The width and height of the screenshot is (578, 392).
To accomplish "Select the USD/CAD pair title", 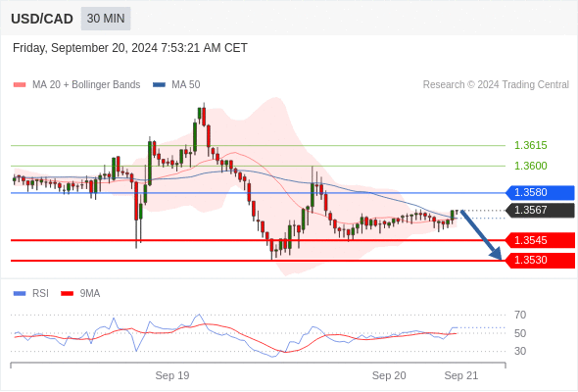I will 42,19.
